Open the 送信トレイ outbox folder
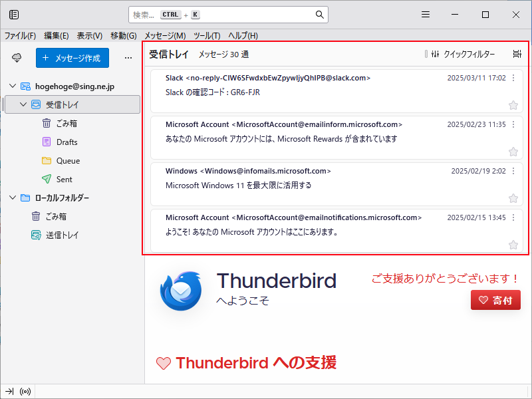 (x=72, y=235)
